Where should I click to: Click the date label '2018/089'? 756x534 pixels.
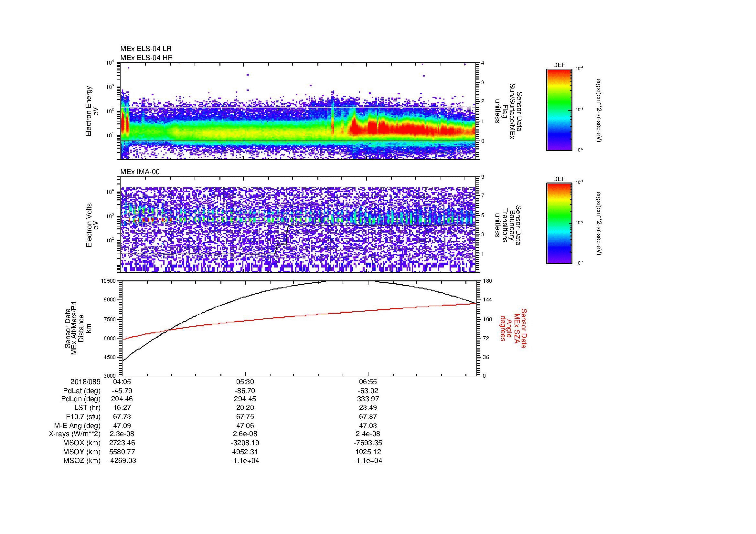85,382
